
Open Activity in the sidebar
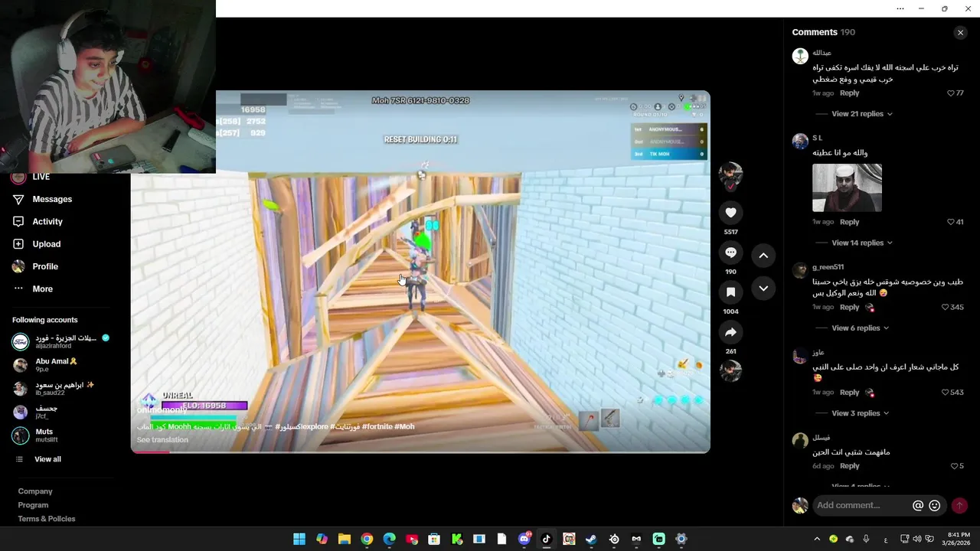[47, 222]
